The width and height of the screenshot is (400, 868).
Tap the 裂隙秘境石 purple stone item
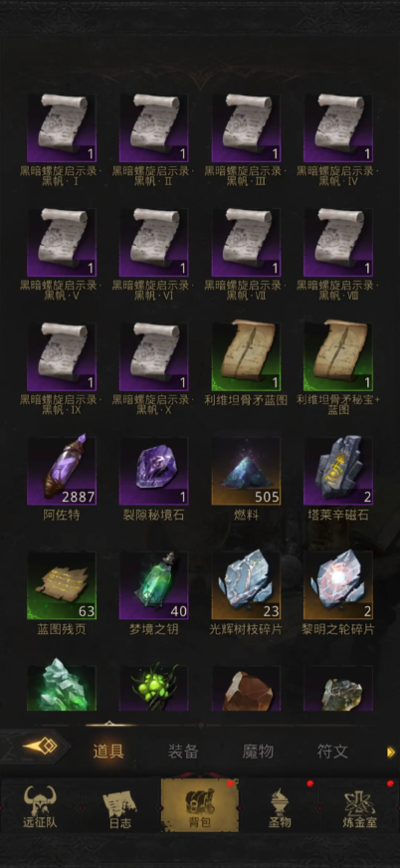tap(153, 471)
